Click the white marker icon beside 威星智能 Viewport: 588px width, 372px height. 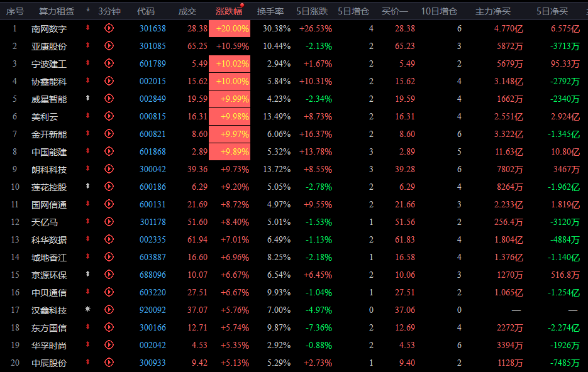[87, 99]
